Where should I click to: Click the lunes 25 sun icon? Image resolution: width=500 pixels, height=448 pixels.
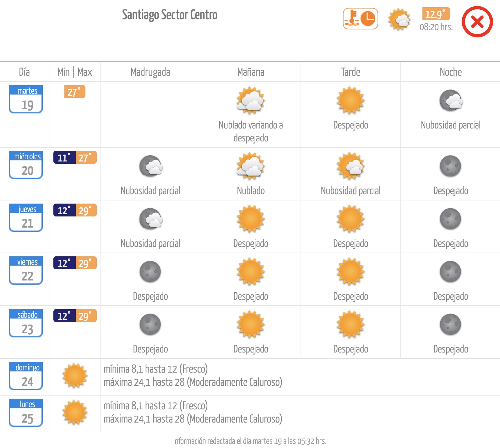point(75,412)
